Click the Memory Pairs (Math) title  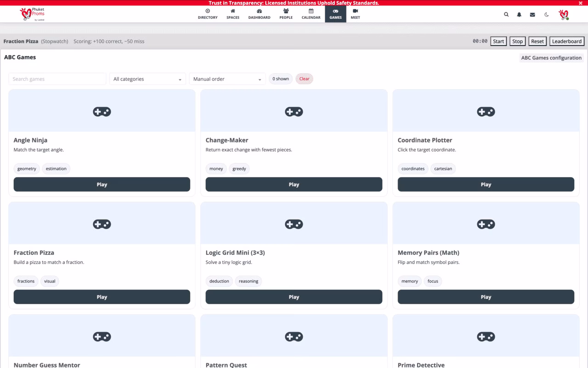coord(429,253)
